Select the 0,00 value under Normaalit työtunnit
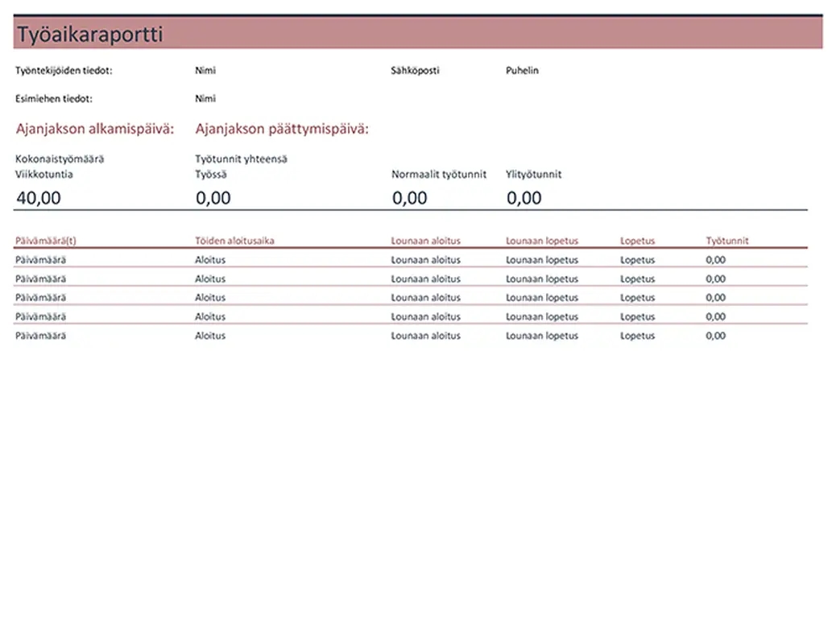The height and width of the screenshot is (644, 836). coord(410,198)
